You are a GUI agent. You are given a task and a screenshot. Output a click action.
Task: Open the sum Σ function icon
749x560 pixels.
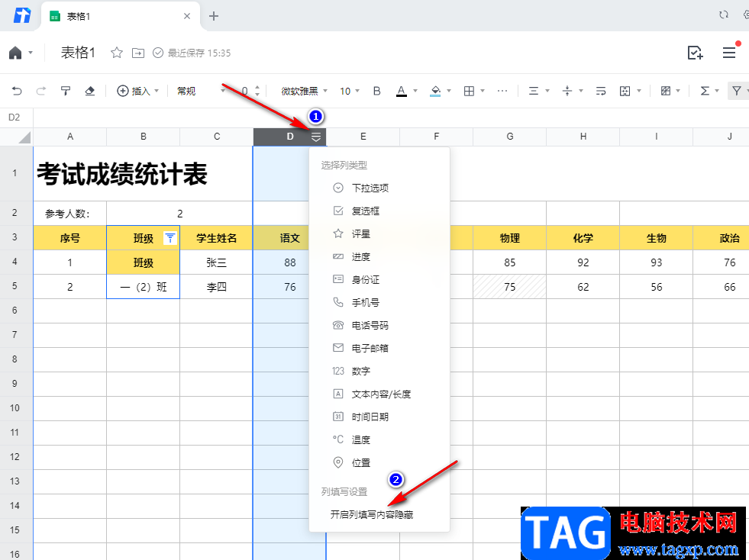click(x=705, y=91)
